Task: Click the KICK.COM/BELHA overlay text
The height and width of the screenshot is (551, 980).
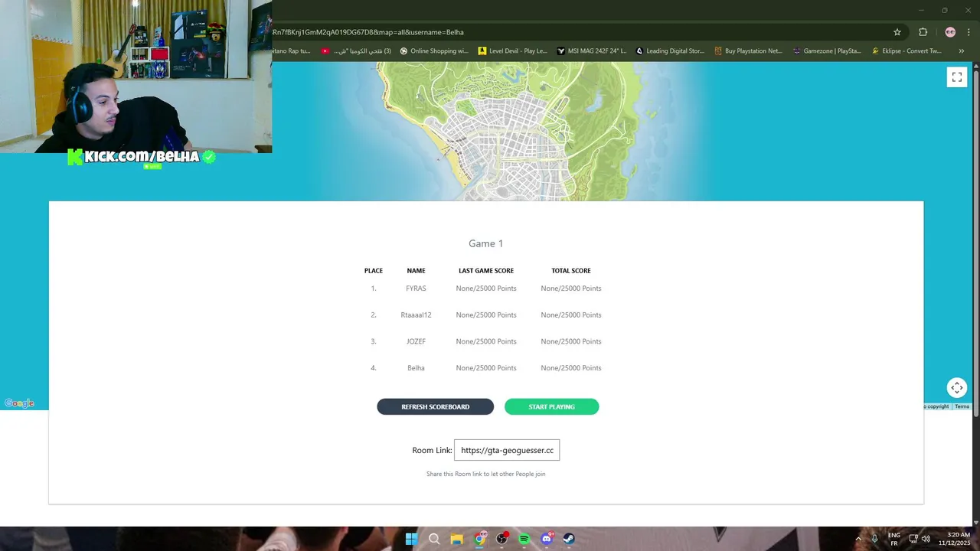Action: (x=142, y=157)
